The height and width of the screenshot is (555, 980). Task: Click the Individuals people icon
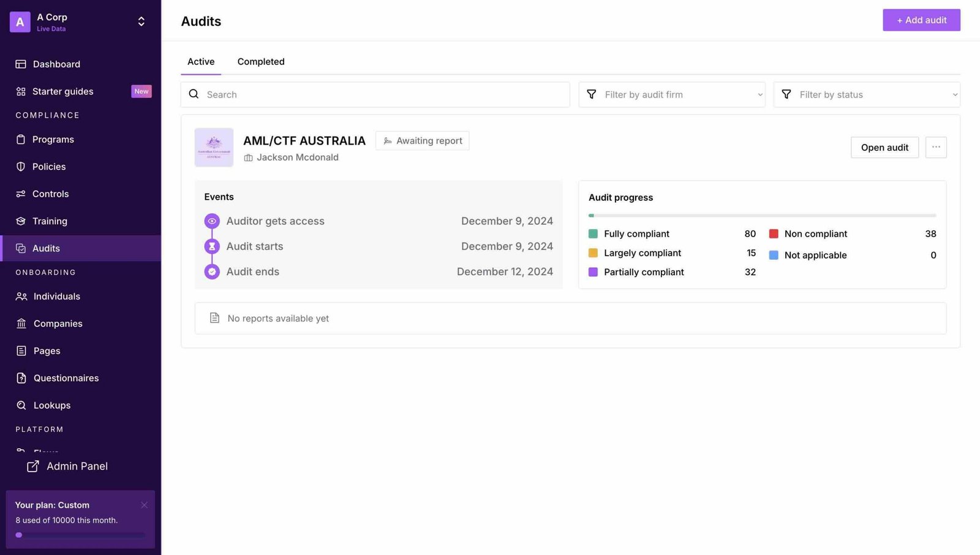(x=21, y=296)
